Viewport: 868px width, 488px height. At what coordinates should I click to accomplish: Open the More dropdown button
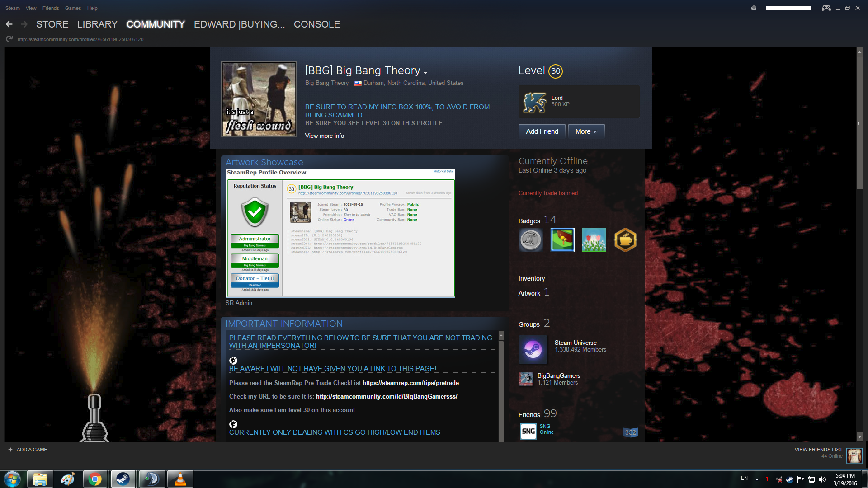click(x=586, y=131)
